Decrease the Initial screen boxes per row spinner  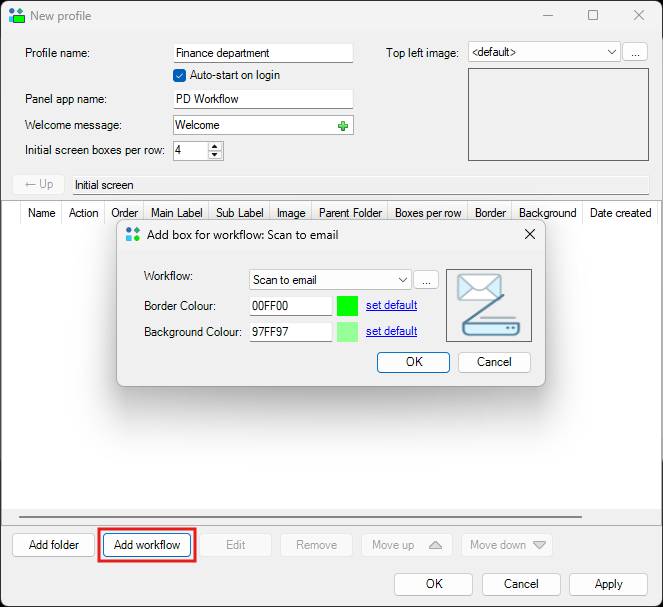pyautogui.click(x=215, y=155)
